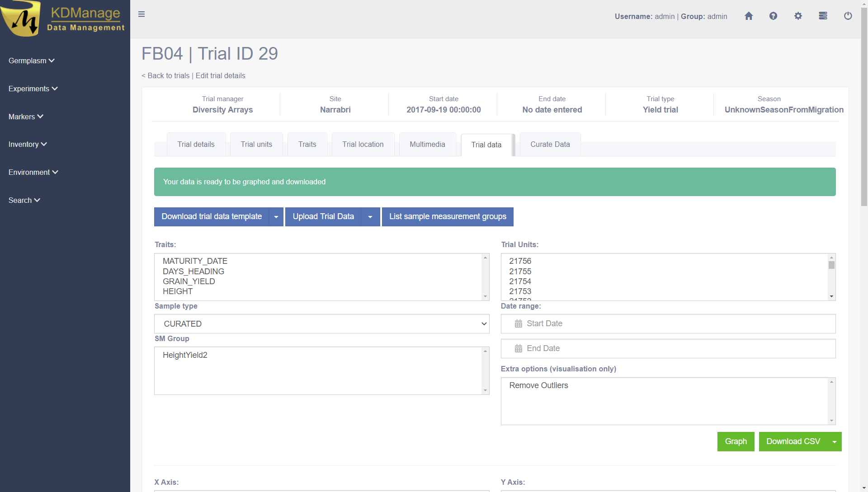The width and height of the screenshot is (868, 492).
Task: Switch to the Trial units tab
Action: 256,145
